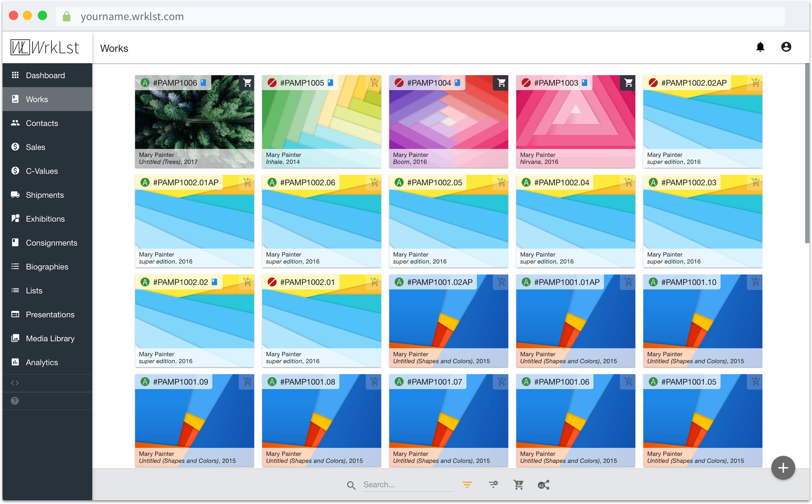
Task: Toggle cart for #PAMP1006
Action: pos(247,83)
